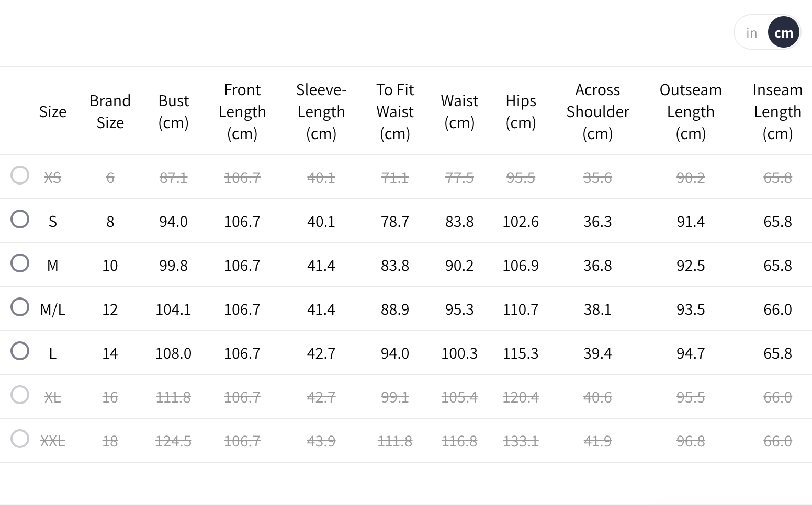
Task: Pick the M/L size radio button
Action: tap(20, 307)
